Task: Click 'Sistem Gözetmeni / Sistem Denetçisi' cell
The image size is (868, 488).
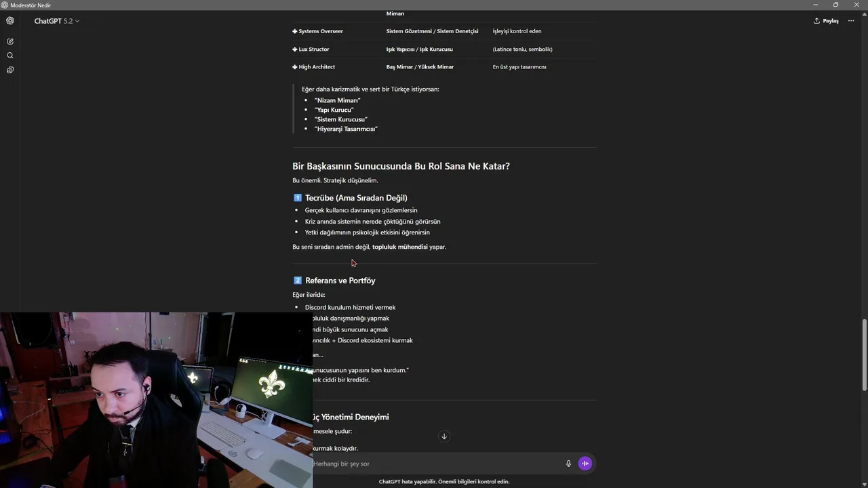Action: pyautogui.click(x=432, y=31)
